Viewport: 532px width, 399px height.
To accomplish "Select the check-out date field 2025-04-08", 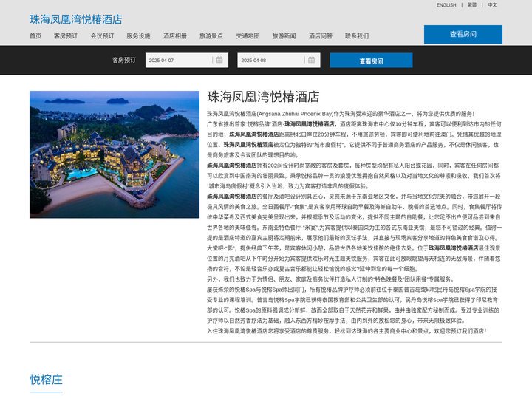I will [x=279, y=61].
